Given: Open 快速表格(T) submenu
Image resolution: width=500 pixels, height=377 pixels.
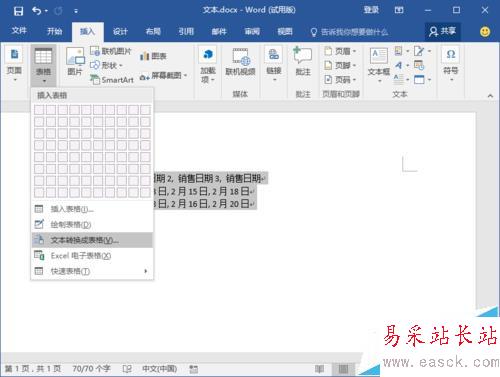Looking at the screenshot, I should point(92,271).
